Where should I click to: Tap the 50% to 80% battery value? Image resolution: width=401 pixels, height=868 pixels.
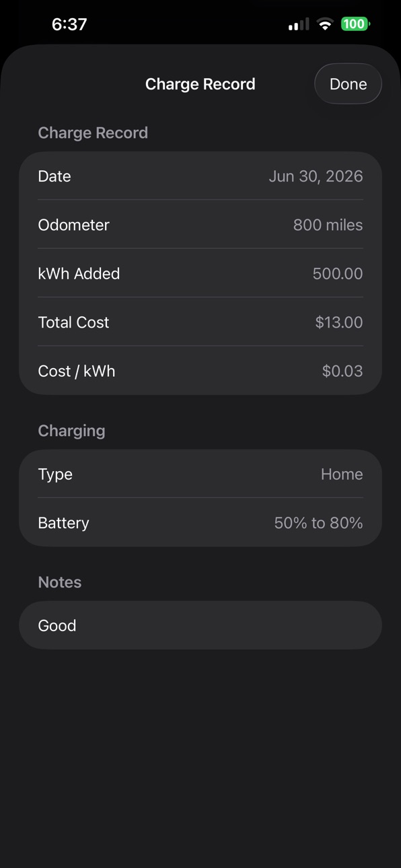click(x=318, y=523)
